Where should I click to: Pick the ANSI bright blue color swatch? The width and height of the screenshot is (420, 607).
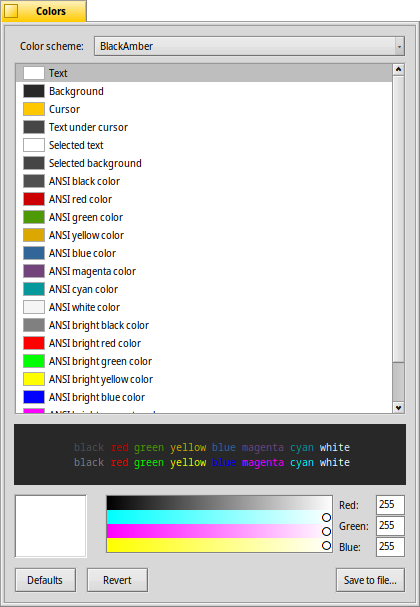(34, 397)
